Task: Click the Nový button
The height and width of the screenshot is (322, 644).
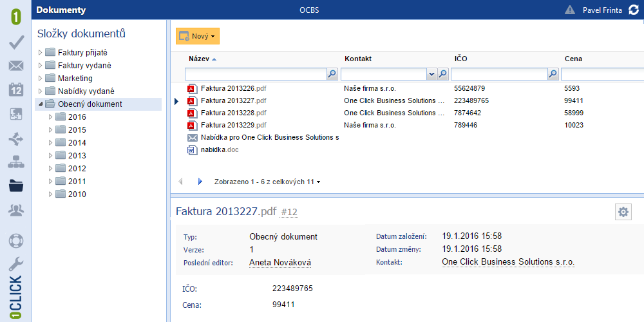Action: coord(198,36)
